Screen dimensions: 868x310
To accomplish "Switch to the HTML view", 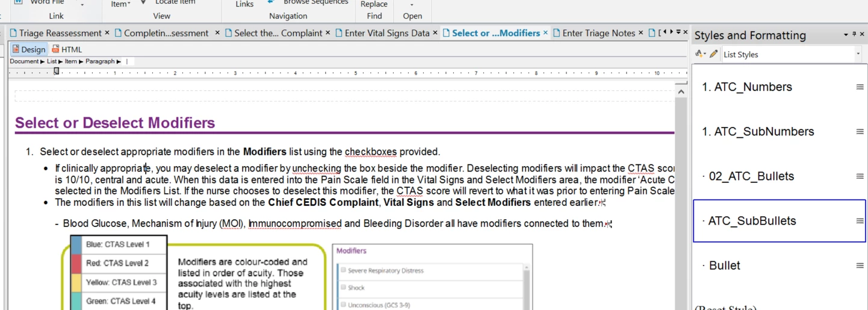I will [x=67, y=49].
